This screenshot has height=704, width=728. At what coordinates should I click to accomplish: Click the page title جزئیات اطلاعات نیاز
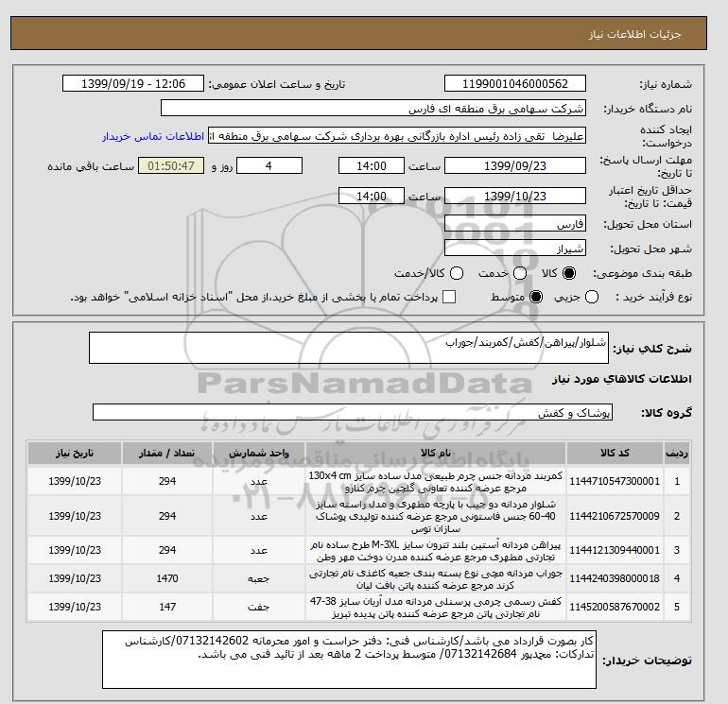tap(634, 34)
